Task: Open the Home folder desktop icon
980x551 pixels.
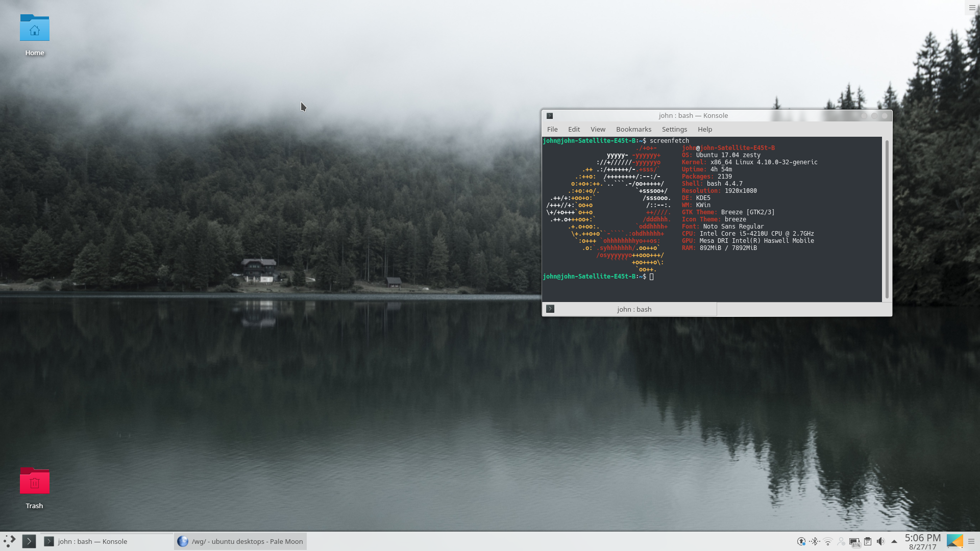Action: tap(35, 35)
